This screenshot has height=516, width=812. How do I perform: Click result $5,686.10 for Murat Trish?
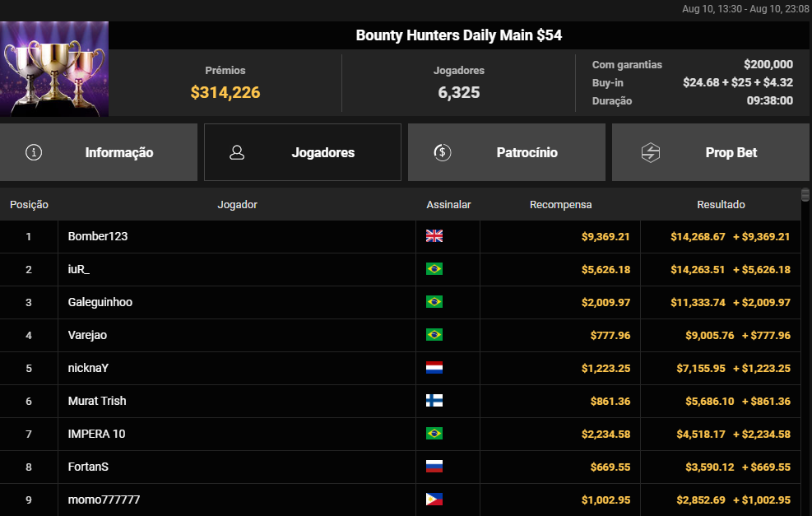click(709, 401)
